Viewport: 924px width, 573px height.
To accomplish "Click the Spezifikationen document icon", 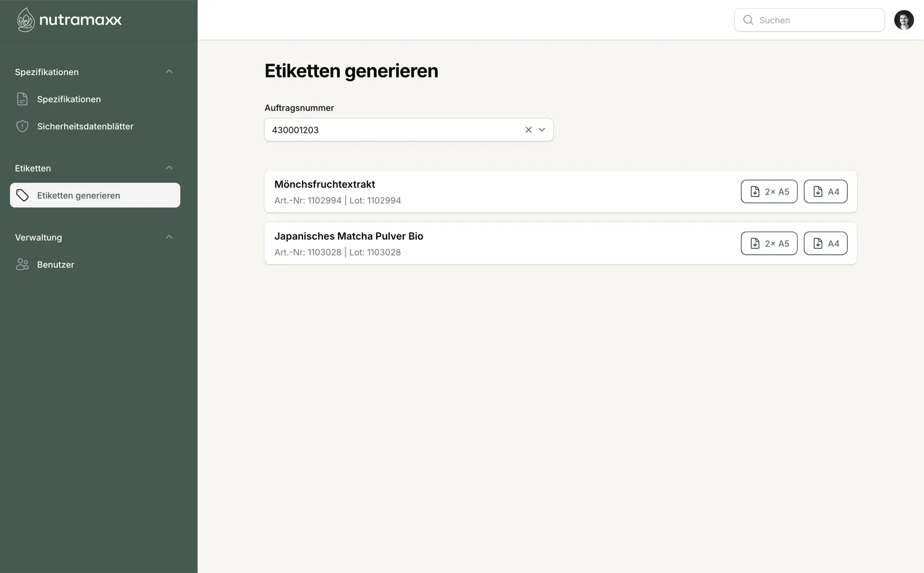I will tap(23, 99).
